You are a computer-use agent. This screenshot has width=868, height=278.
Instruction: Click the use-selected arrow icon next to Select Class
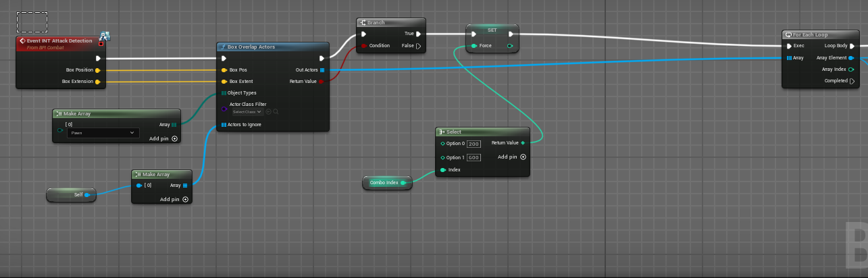269,112
